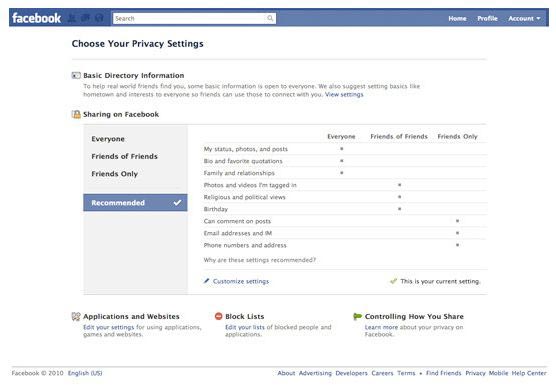Click the 'Everyone' column header
Viewport: 556px width, 386px height.
pyautogui.click(x=341, y=136)
